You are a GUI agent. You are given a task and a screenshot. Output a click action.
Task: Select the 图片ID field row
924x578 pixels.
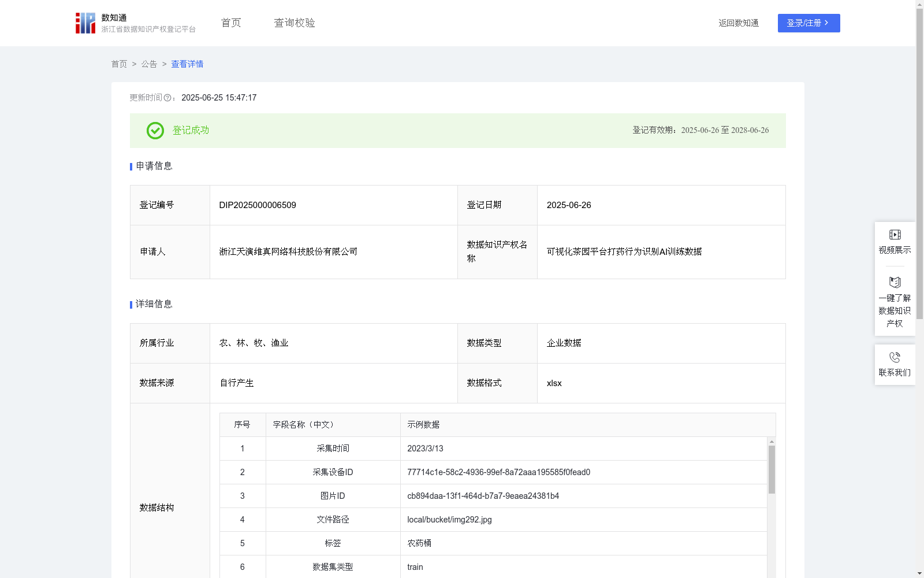pos(493,496)
